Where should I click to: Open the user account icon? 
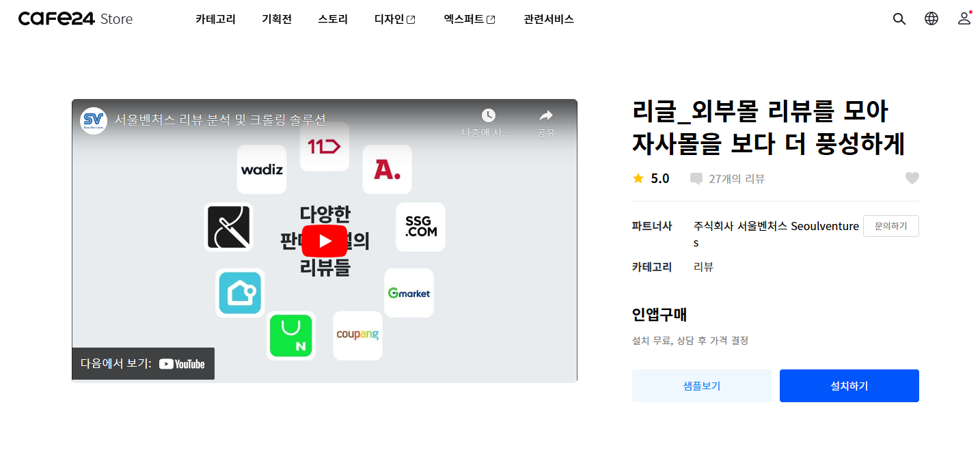pos(964,18)
